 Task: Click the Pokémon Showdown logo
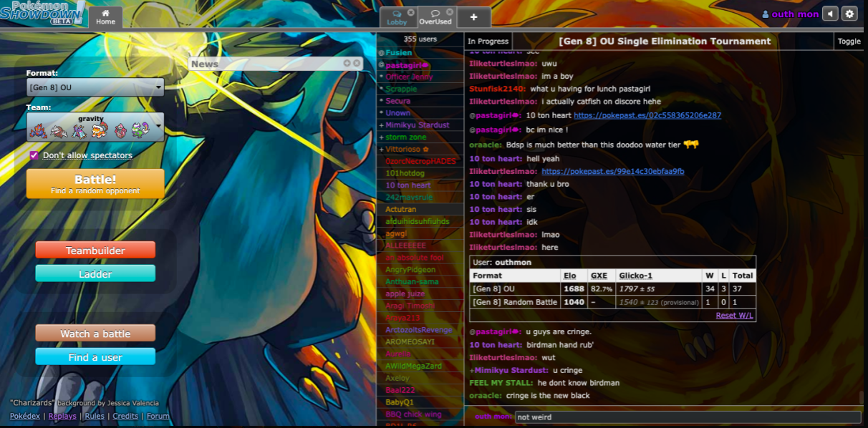coord(42,14)
